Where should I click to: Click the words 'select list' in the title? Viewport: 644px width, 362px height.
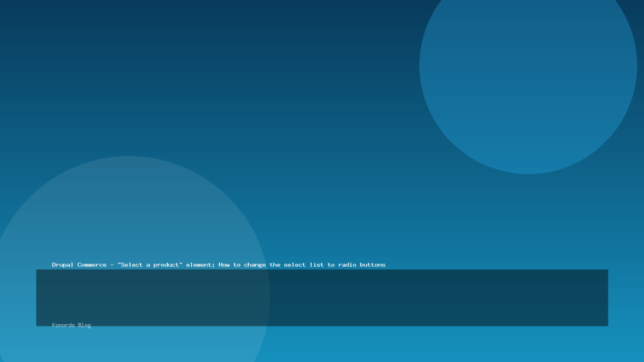point(303,265)
